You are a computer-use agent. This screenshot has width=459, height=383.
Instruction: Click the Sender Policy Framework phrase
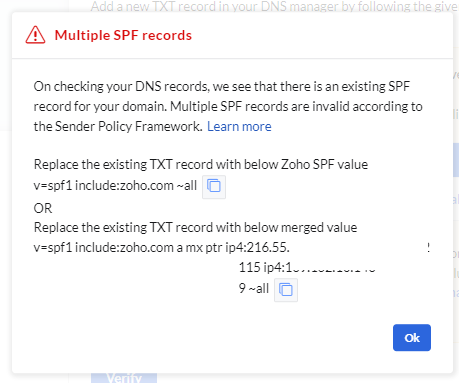click(128, 126)
